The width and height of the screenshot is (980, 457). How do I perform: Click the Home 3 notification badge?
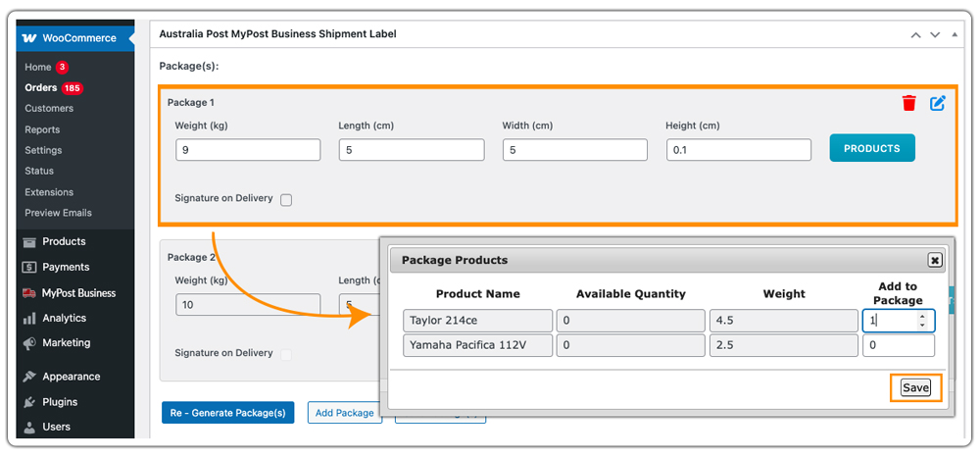[x=62, y=67]
